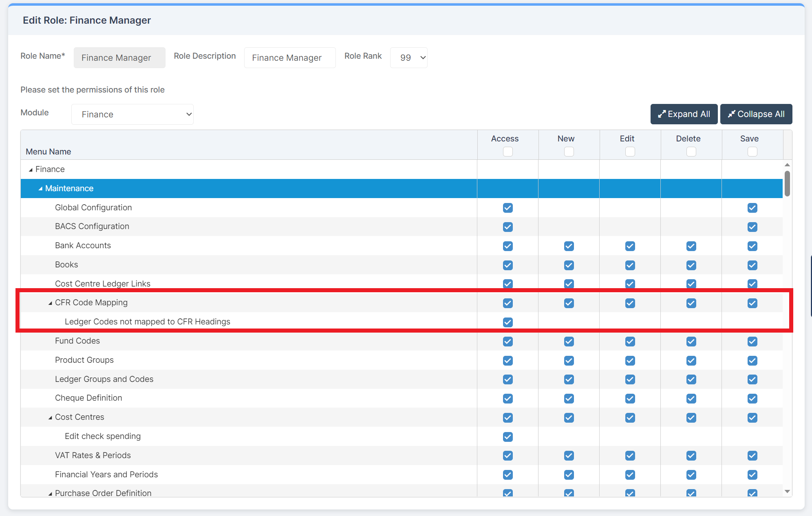Viewport: 812px width, 516px height.
Task: Uncheck Delete permission for Fund Codes
Action: tap(691, 342)
